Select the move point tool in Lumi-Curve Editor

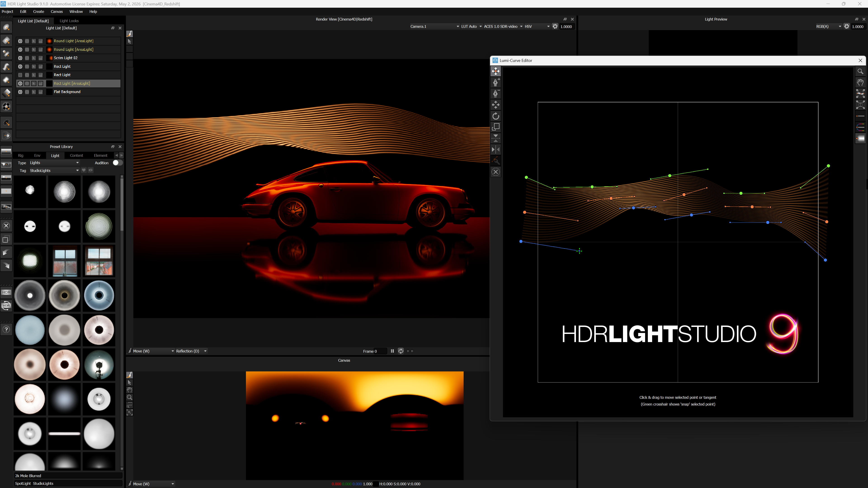click(495, 71)
